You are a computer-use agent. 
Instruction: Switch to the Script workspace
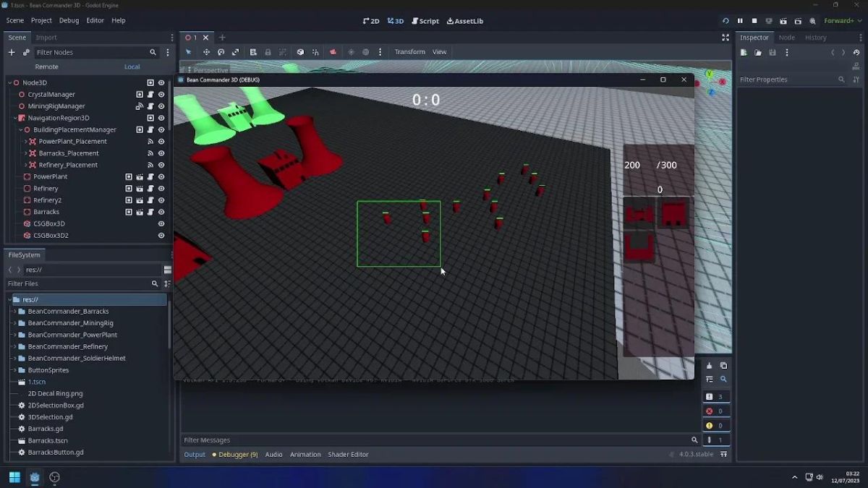tap(425, 21)
